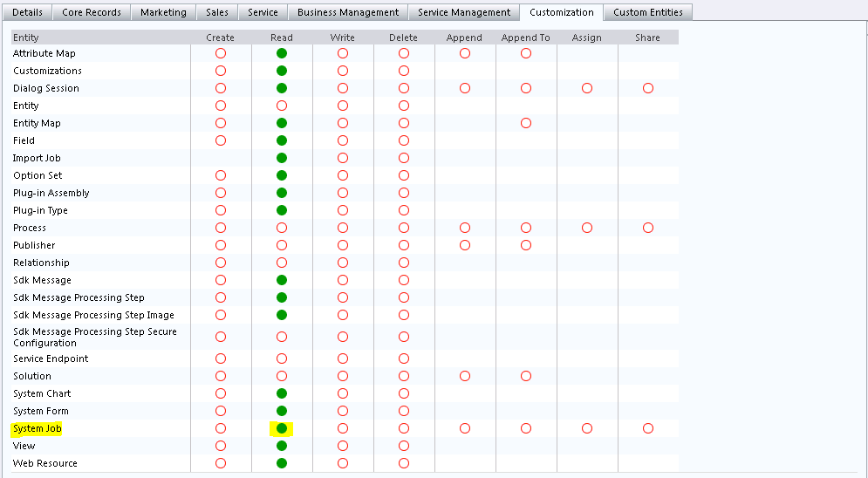868x478 pixels.
Task: Toggle Read privilege for Entity row
Action: click(x=282, y=106)
